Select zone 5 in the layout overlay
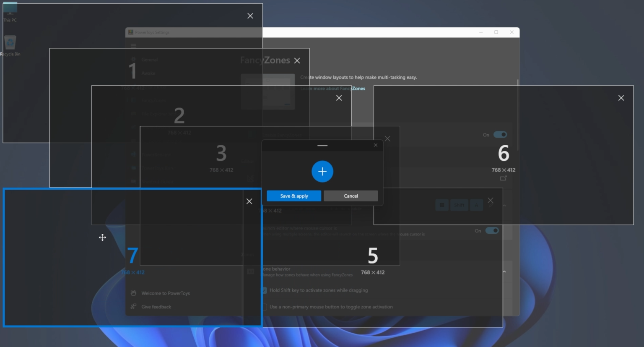 [x=373, y=255]
